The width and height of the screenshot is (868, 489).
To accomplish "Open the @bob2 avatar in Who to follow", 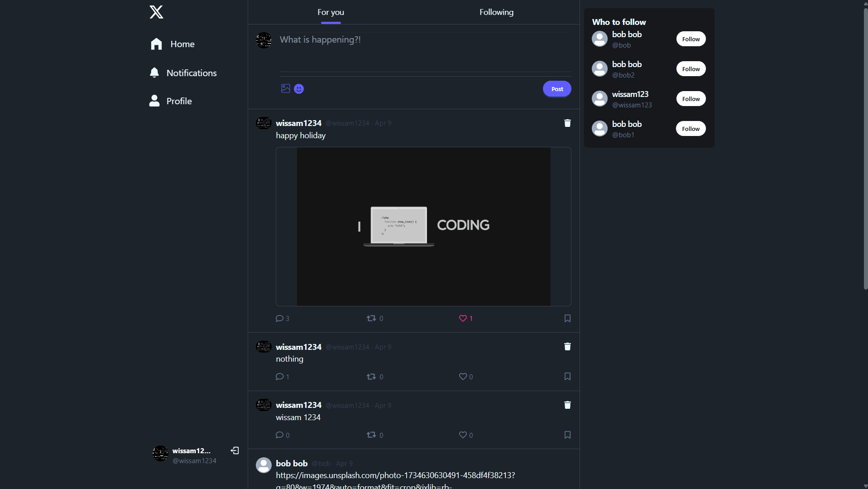I will [x=599, y=69].
